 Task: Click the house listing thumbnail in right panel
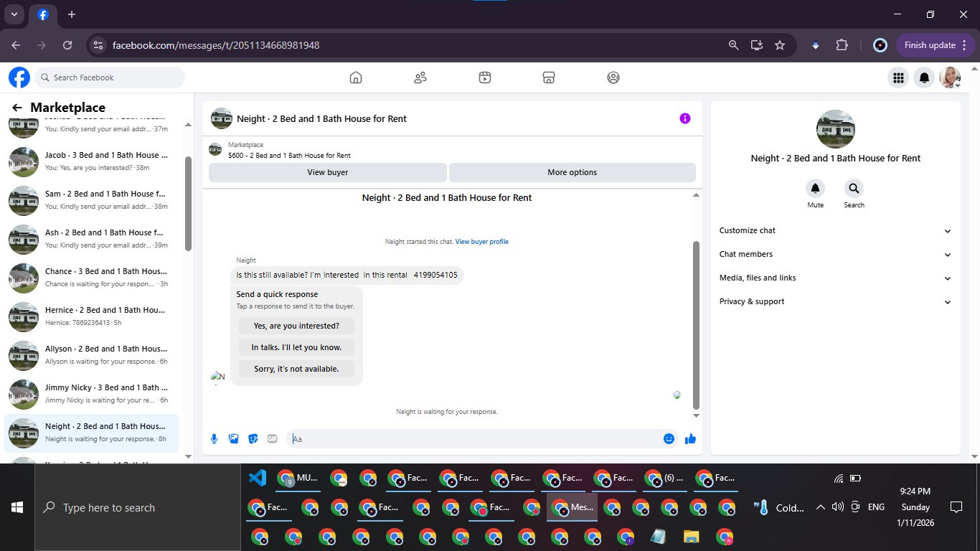835,129
